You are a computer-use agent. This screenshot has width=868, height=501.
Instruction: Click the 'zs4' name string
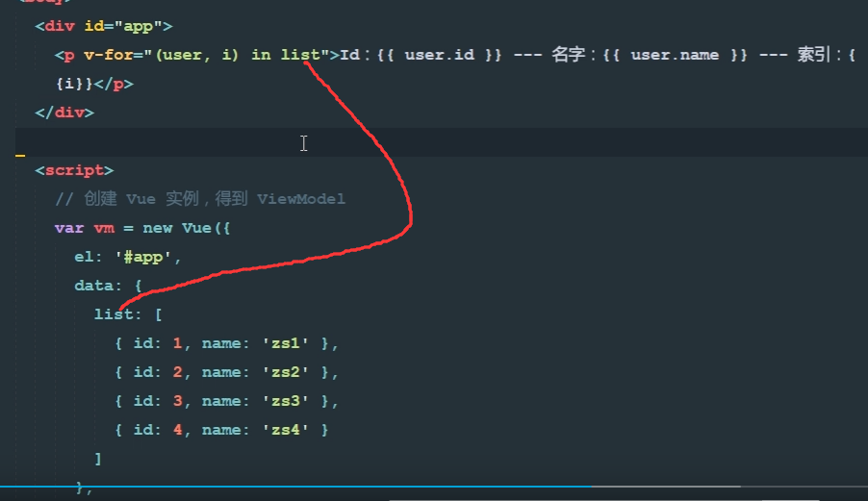pyautogui.click(x=286, y=429)
